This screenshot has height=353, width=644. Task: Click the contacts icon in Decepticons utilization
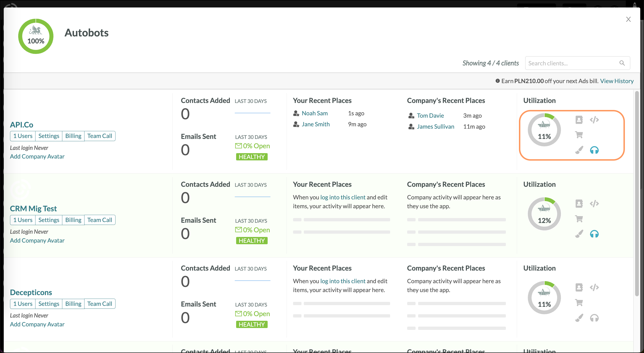(x=579, y=287)
